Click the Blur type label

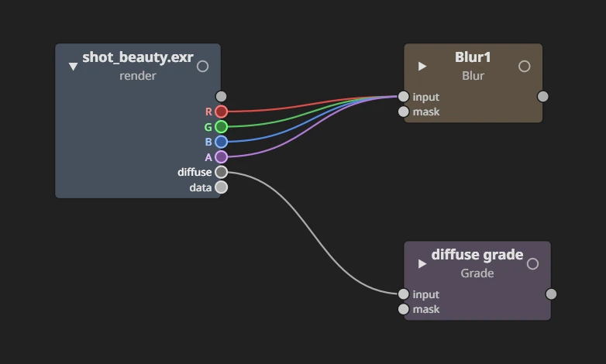473,76
